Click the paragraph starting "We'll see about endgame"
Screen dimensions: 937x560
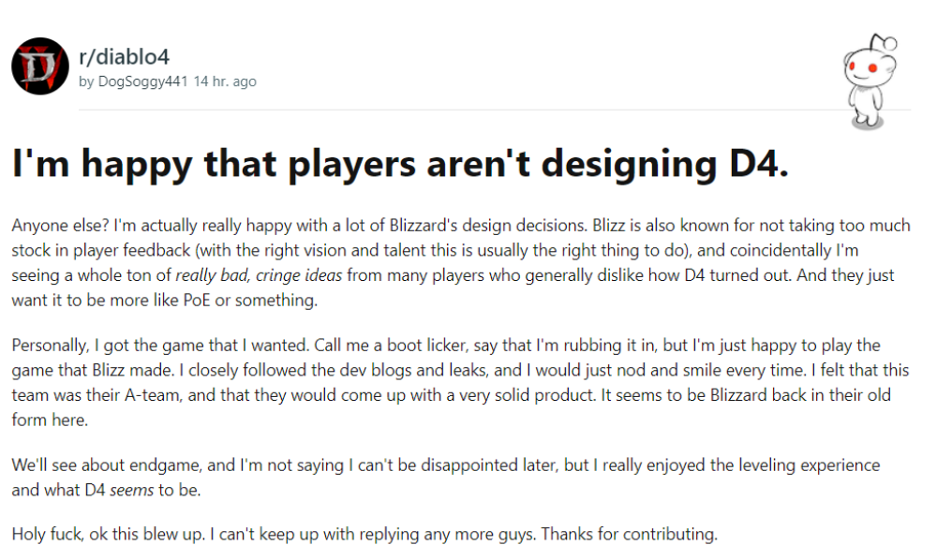click(x=445, y=477)
